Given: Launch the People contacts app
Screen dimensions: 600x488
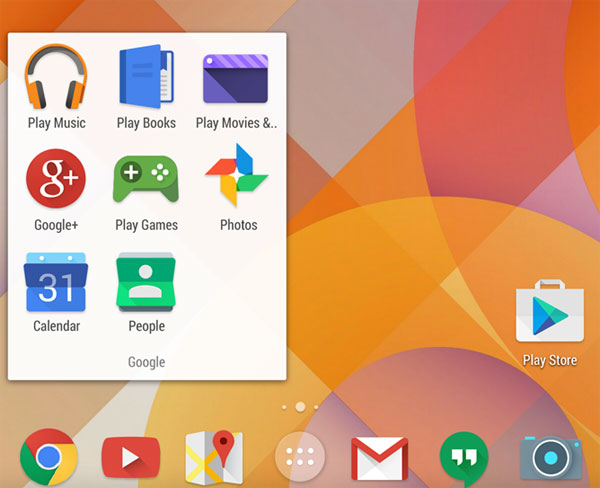Looking at the screenshot, I should pyautogui.click(x=146, y=282).
